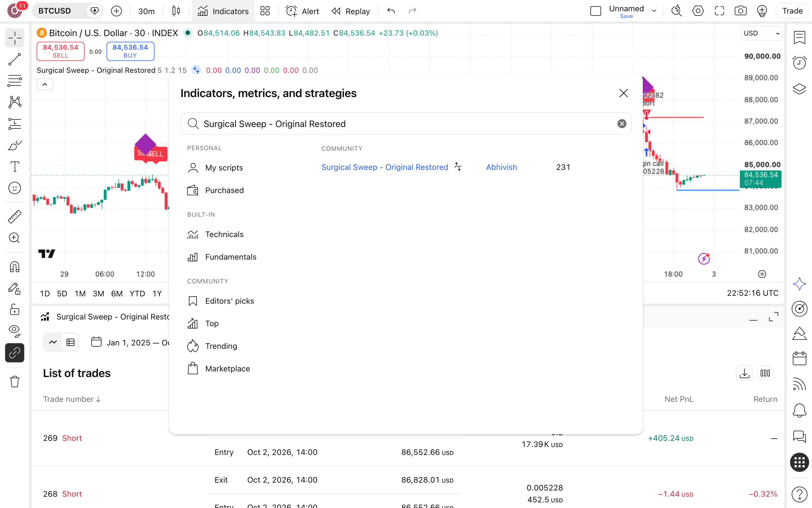Viewport: 812px width, 508px height.
Task: Switch strategy report to table view
Action: (70, 342)
